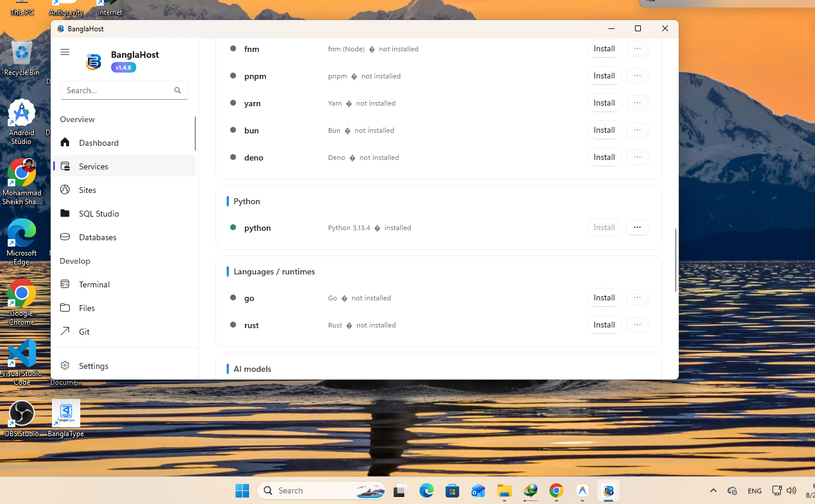
Task: Click the ENG language indicator in the tray
Action: tap(754, 491)
